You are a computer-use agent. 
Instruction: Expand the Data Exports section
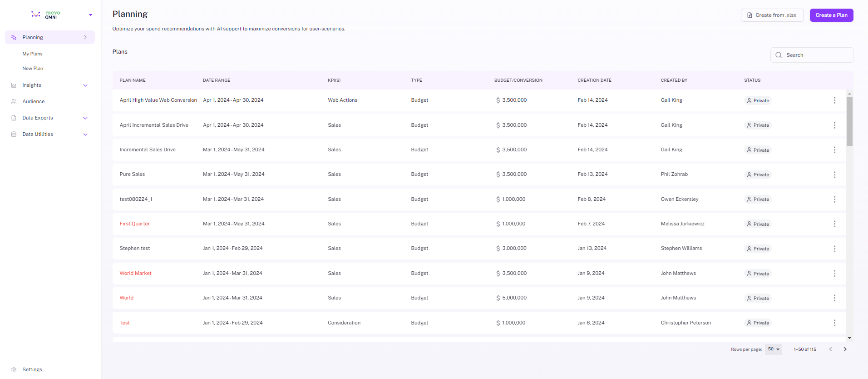point(85,118)
